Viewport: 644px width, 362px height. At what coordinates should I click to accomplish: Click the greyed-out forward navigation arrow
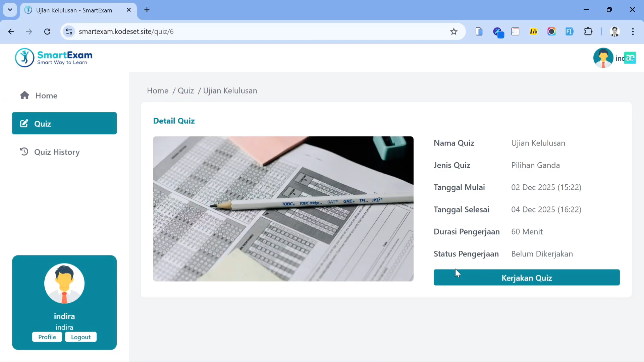[29, 32]
